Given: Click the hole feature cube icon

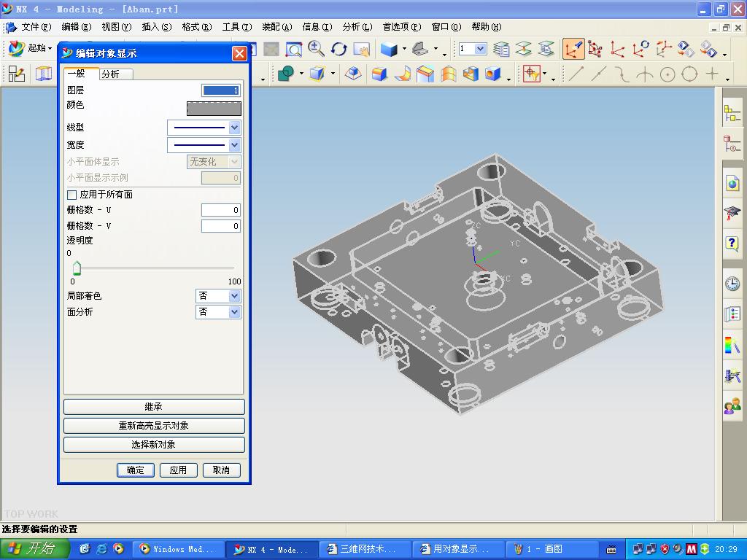Looking at the screenshot, I should 493,74.
